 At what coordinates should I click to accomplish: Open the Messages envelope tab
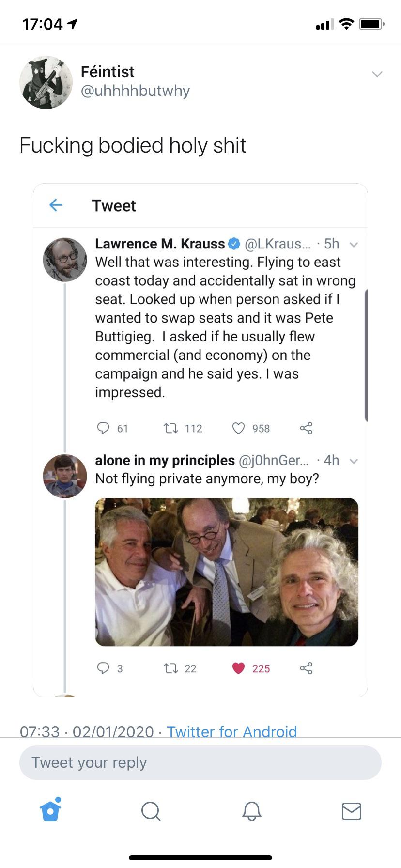352,811
